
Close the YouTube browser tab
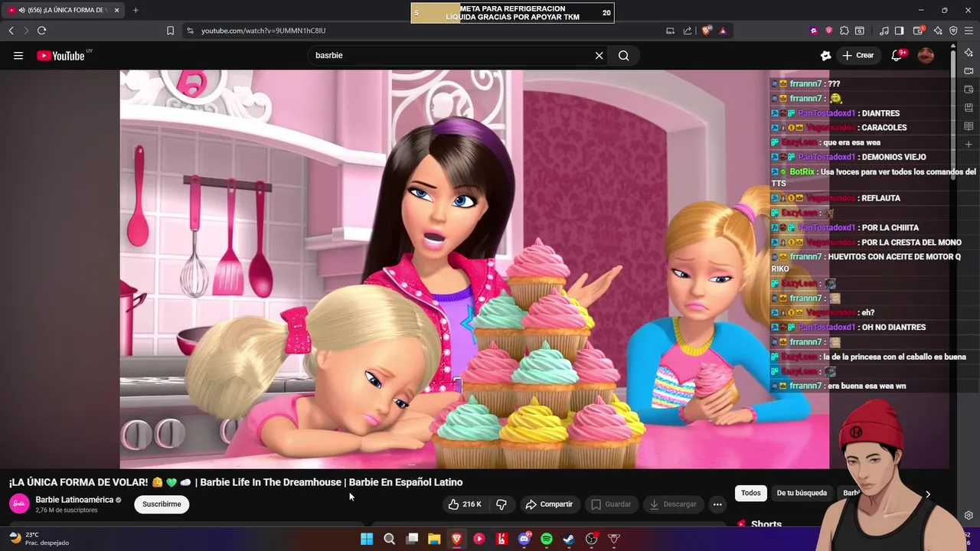click(x=116, y=10)
